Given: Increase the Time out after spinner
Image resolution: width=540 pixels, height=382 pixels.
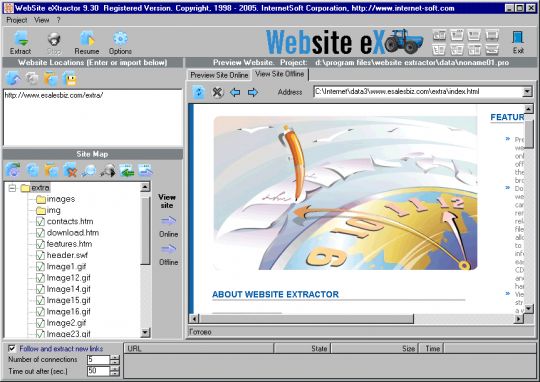Looking at the screenshot, I should (x=115, y=369).
